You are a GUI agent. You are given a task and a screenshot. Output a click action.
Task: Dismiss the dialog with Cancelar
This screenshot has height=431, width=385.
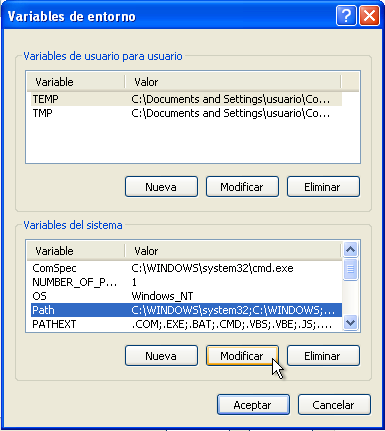(x=334, y=405)
